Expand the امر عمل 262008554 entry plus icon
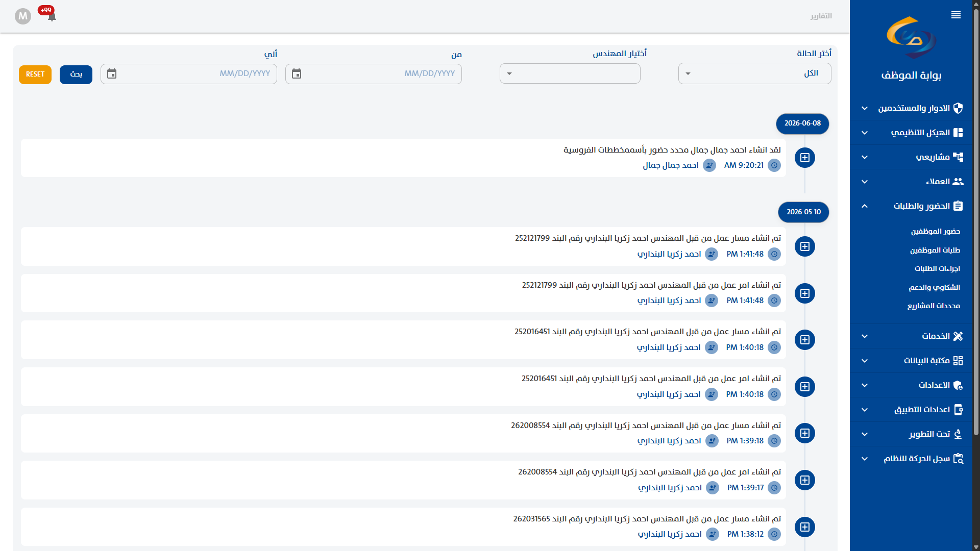Image resolution: width=980 pixels, height=551 pixels. click(805, 480)
